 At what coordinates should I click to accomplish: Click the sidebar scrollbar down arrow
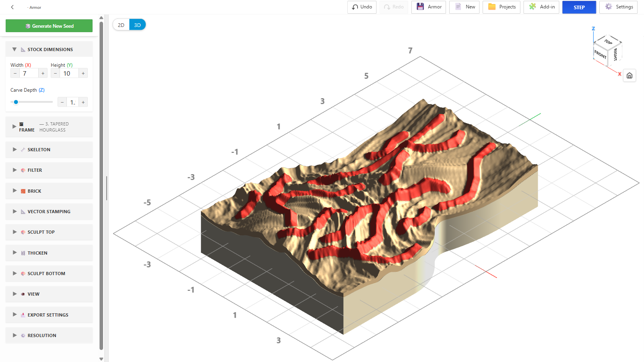[101, 359]
